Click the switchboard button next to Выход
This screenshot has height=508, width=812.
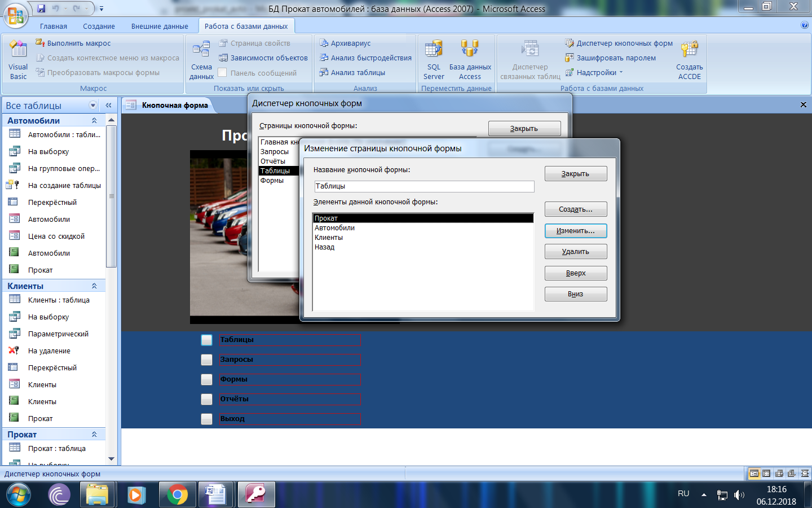pyautogui.click(x=207, y=419)
